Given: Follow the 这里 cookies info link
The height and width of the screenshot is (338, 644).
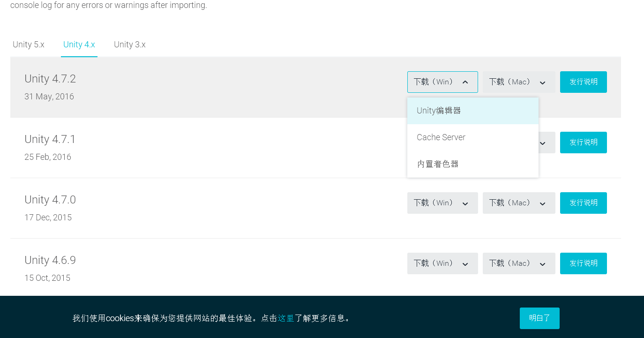Looking at the screenshot, I should (x=286, y=318).
